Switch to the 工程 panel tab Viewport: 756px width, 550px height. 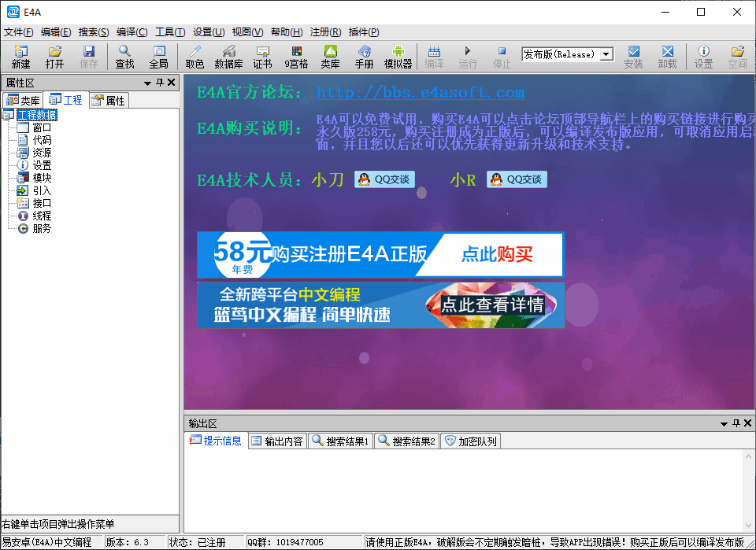click(66, 100)
